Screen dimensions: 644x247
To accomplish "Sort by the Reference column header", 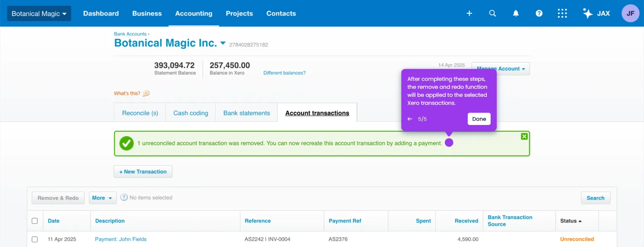I will [258, 221].
